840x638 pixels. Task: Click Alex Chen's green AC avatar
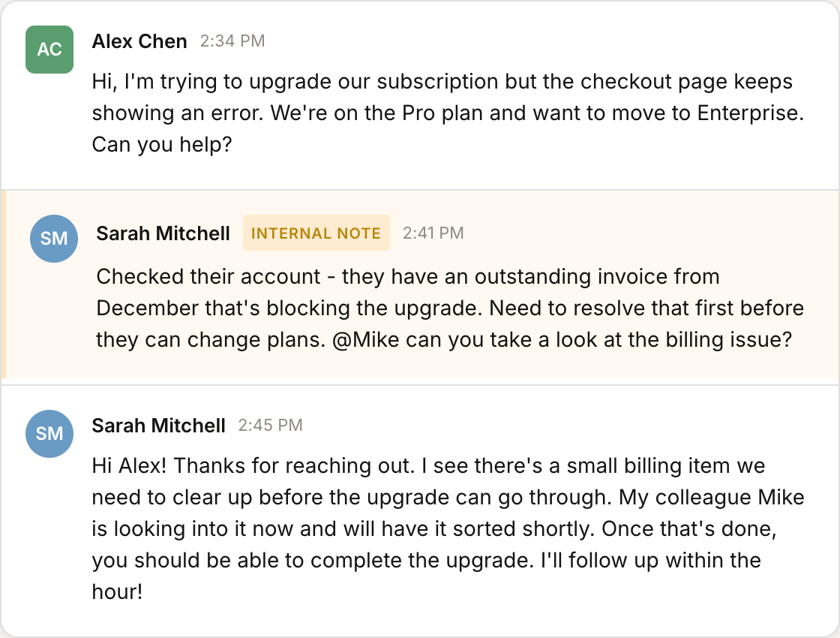click(x=49, y=49)
